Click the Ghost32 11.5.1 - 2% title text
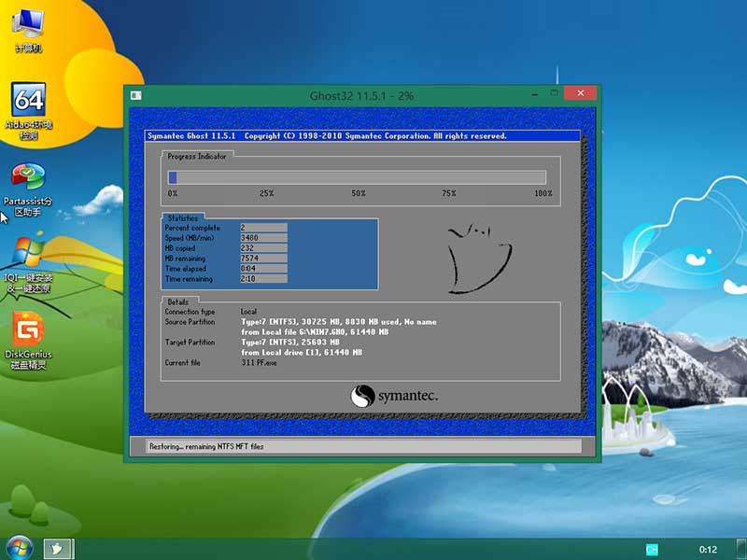 pos(361,96)
